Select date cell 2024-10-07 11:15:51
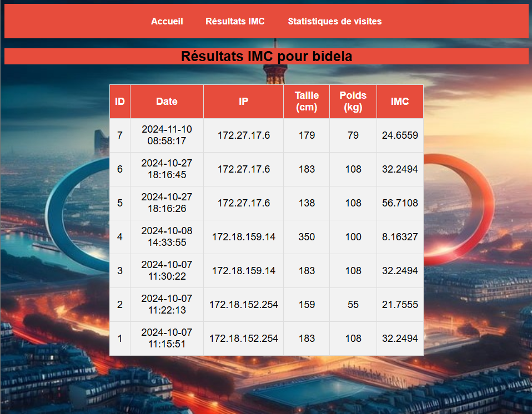This screenshot has width=532, height=414. tap(167, 339)
